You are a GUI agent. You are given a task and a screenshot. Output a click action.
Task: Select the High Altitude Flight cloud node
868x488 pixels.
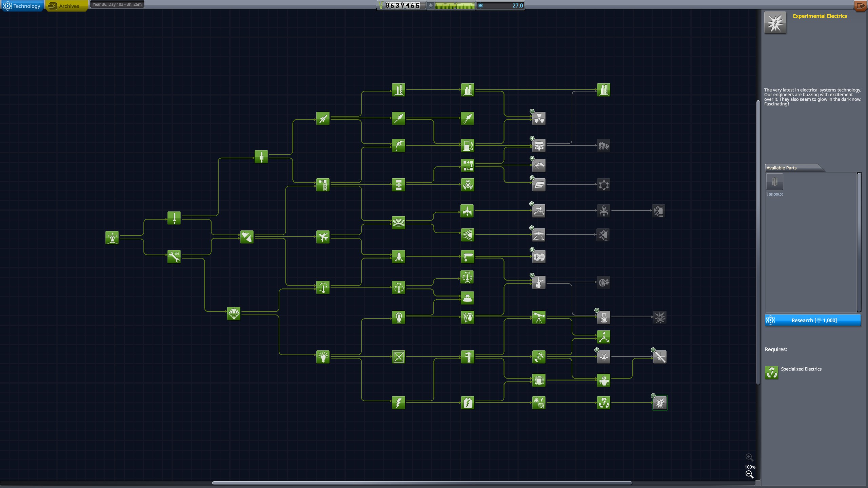tap(539, 211)
